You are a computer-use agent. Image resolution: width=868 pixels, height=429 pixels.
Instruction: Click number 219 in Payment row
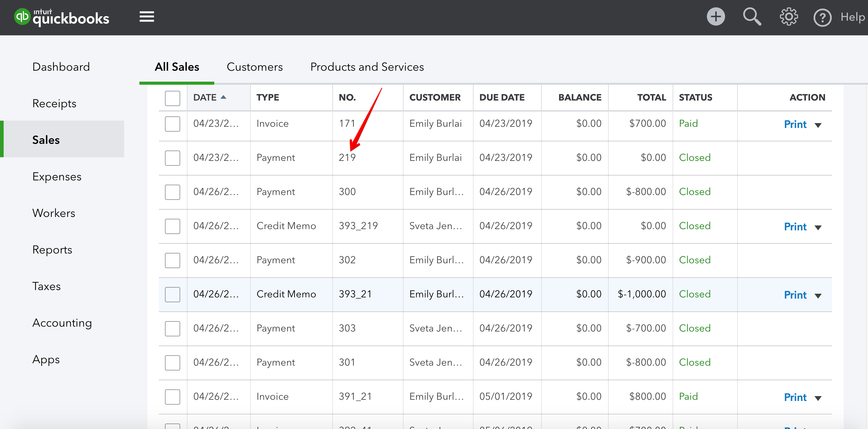coord(347,158)
